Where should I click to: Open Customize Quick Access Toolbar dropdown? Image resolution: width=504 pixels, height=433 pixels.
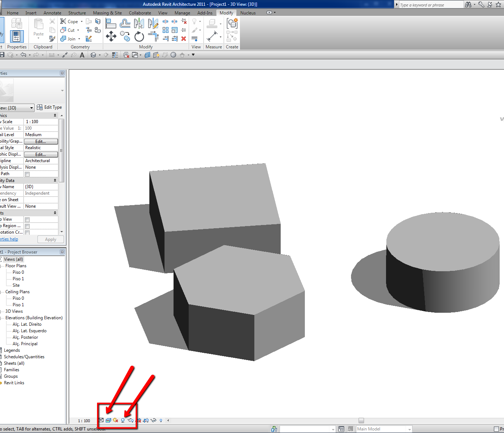coord(193,55)
